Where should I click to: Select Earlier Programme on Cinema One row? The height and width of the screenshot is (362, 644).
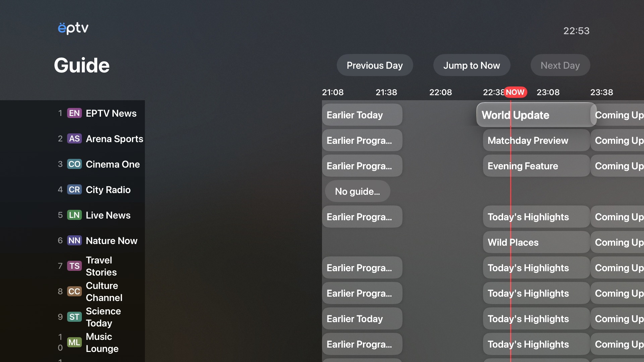[362, 166]
